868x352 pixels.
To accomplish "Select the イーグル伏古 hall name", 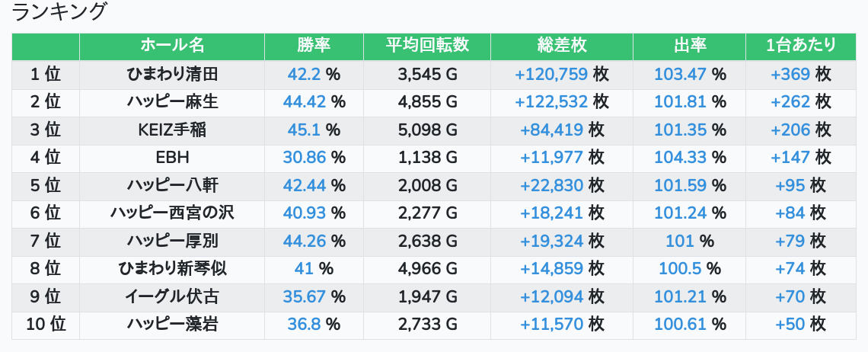I will 172,297.
